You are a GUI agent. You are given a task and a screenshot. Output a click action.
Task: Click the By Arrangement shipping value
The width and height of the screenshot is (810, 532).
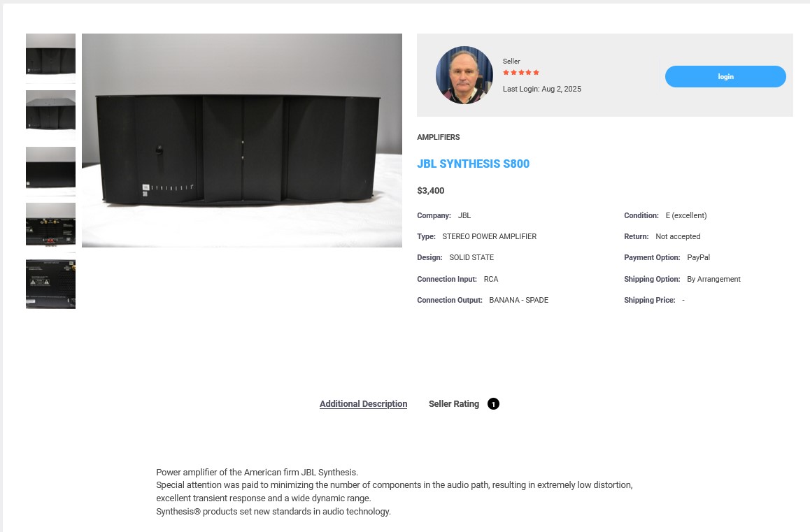(713, 279)
